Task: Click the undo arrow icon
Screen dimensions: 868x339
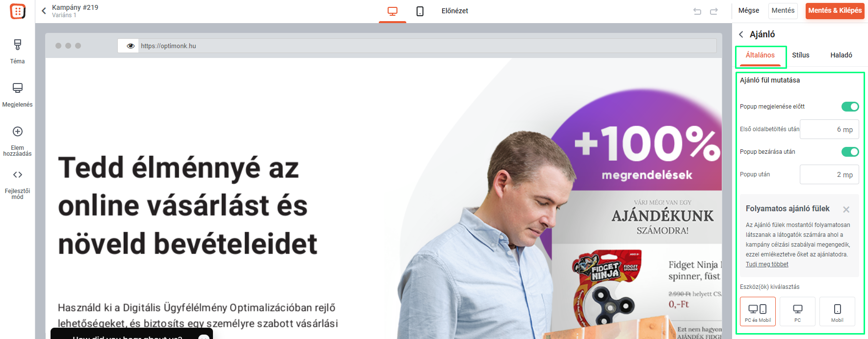Action: pyautogui.click(x=697, y=11)
